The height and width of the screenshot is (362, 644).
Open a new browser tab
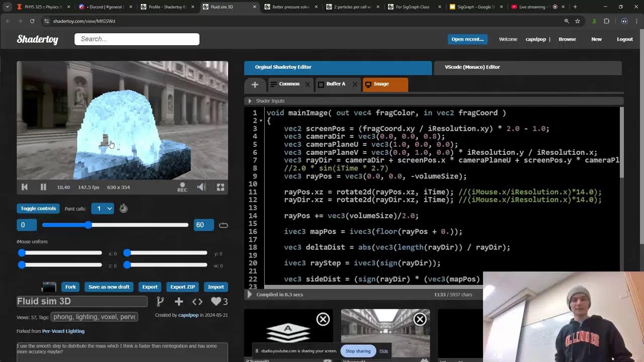click(575, 7)
